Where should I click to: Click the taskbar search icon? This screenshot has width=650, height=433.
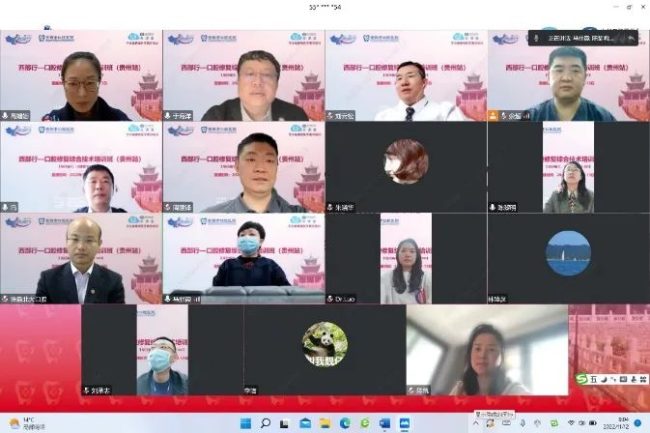[263, 424]
